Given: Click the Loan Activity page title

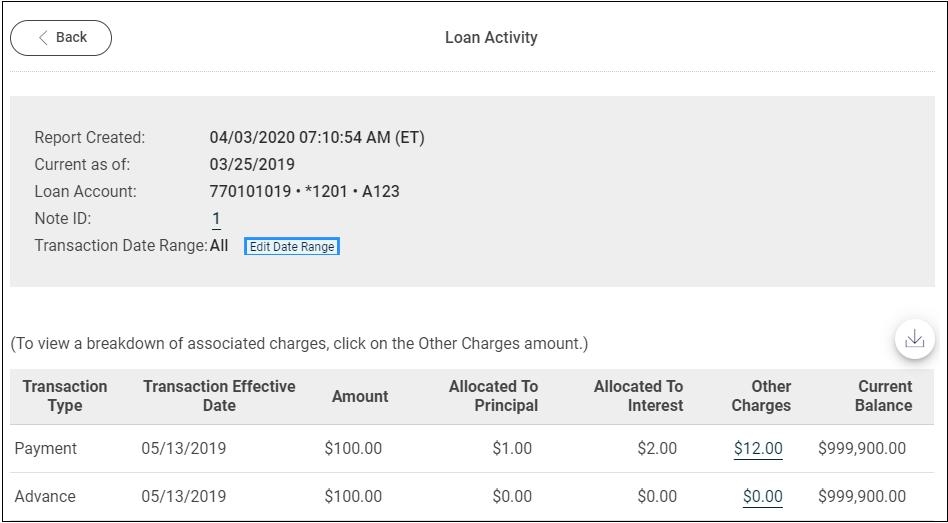Looking at the screenshot, I should point(491,38).
